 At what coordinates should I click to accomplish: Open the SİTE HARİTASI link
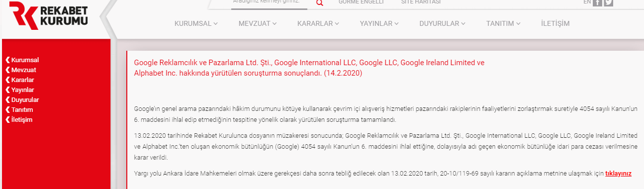click(421, 2)
